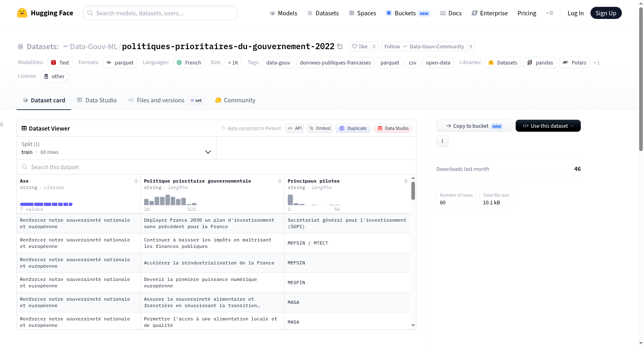The width and height of the screenshot is (644, 347).
Task: Click the csv tag
Action: [413, 62]
